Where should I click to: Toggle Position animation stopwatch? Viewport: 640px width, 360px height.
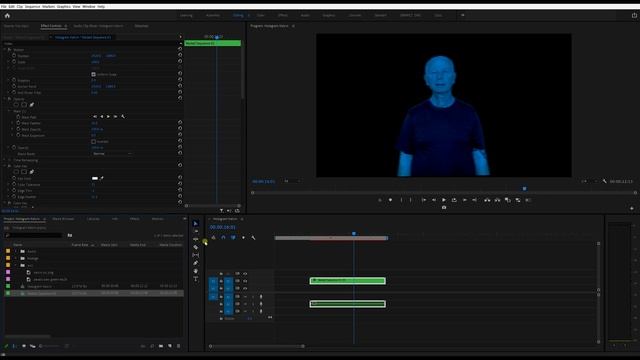pos(14,56)
